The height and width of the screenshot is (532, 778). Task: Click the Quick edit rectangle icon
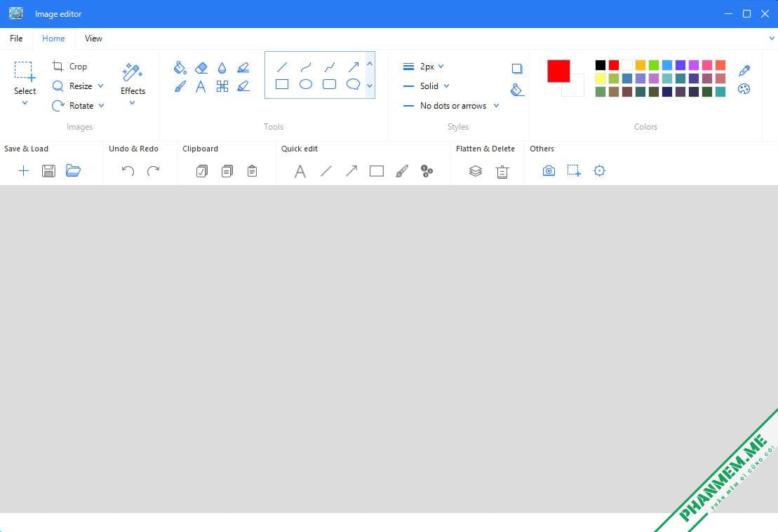click(x=377, y=171)
